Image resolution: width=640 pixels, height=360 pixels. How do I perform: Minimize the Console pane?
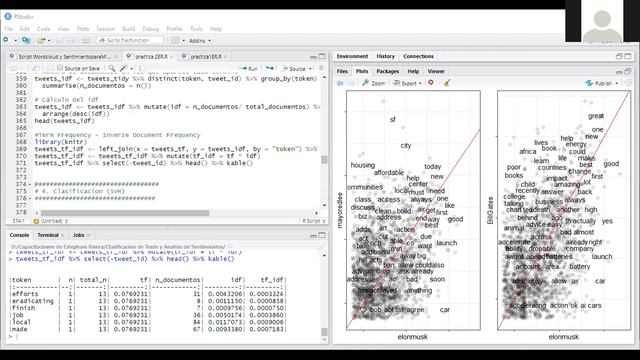click(313, 236)
